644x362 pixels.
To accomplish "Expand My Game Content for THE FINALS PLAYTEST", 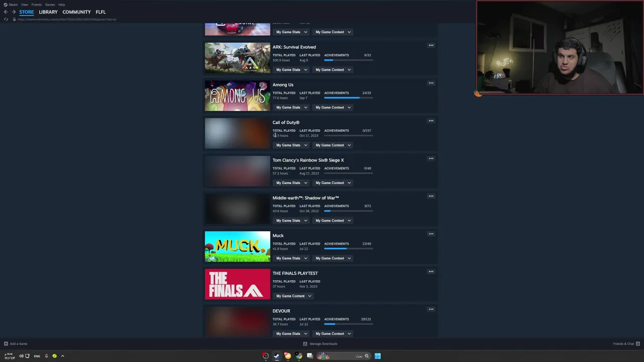I will (294, 296).
